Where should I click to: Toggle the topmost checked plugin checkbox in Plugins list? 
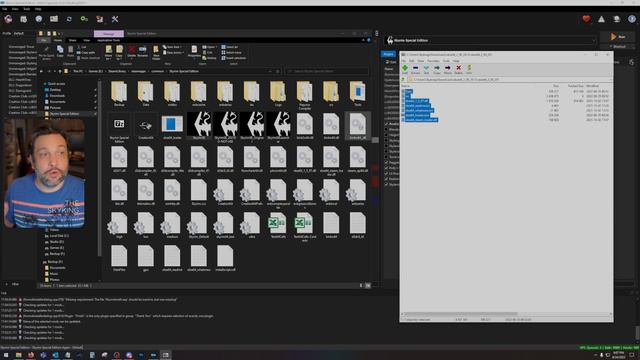tap(386, 124)
